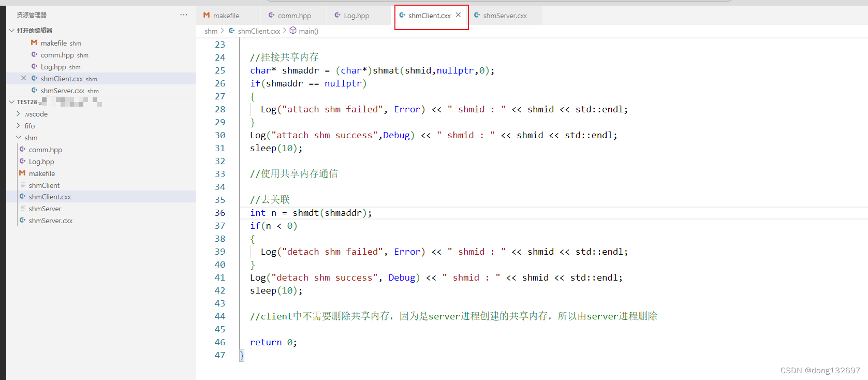Image resolution: width=868 pixels, height=380 pixels.
Task: Select comm.hpp in the shm folder tree
Action: (101, 150)
